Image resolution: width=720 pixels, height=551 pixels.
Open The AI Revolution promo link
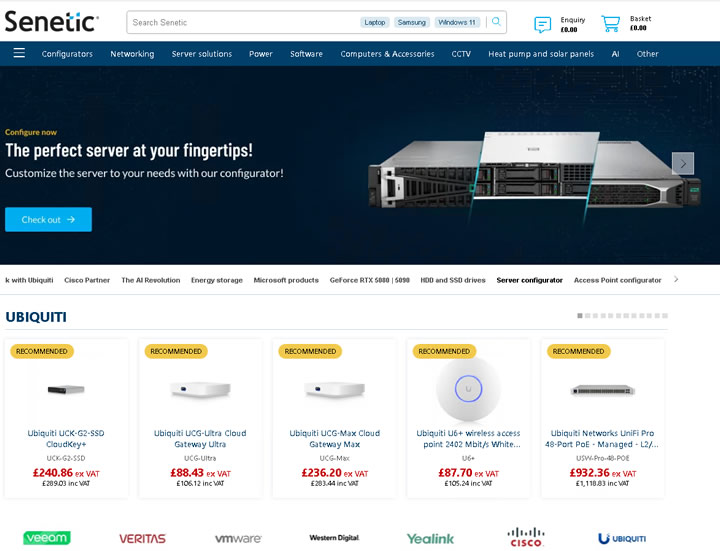(151, 280)
